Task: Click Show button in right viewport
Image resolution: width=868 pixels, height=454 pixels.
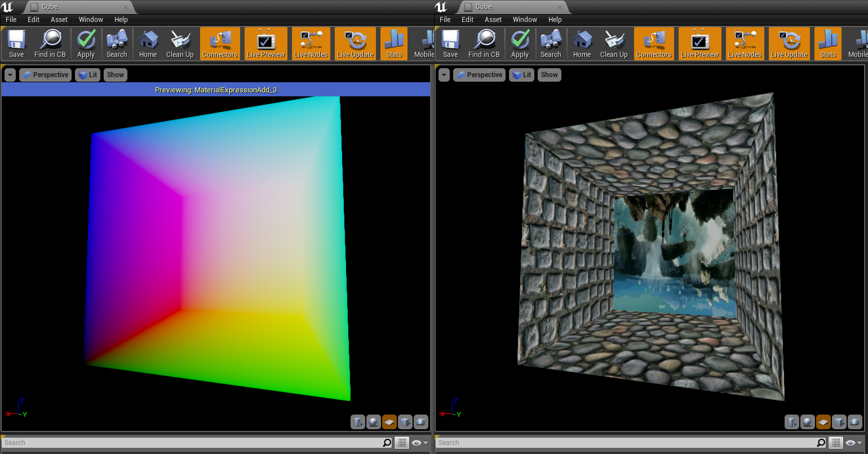Action: pyautogui.click(x=550, y=75)
